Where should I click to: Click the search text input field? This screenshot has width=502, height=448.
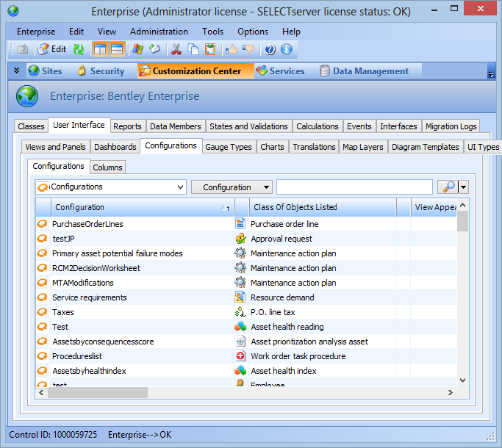pyautogui.click(x=354, y=187)
